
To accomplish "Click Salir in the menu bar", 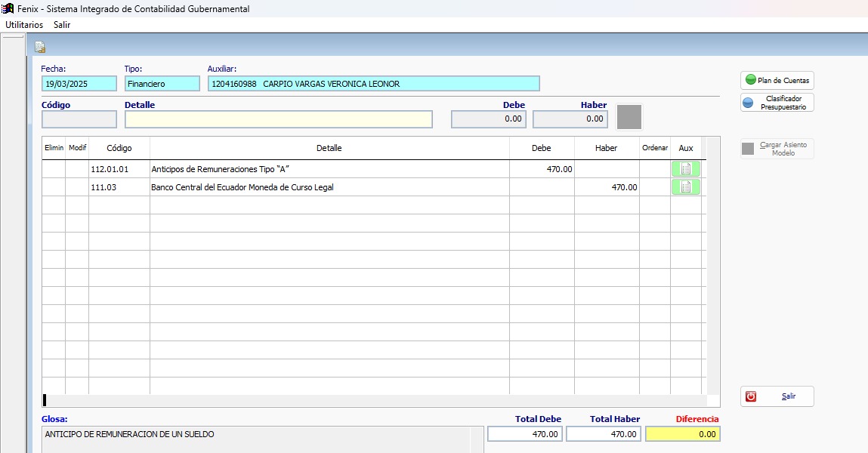I will (62, 24).
